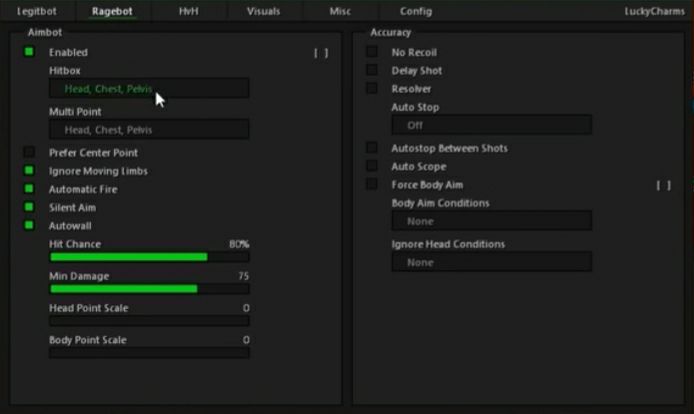The image size is (694, 414).
Task: Click the Multi Point label
Action: click(x=75, y=112)
